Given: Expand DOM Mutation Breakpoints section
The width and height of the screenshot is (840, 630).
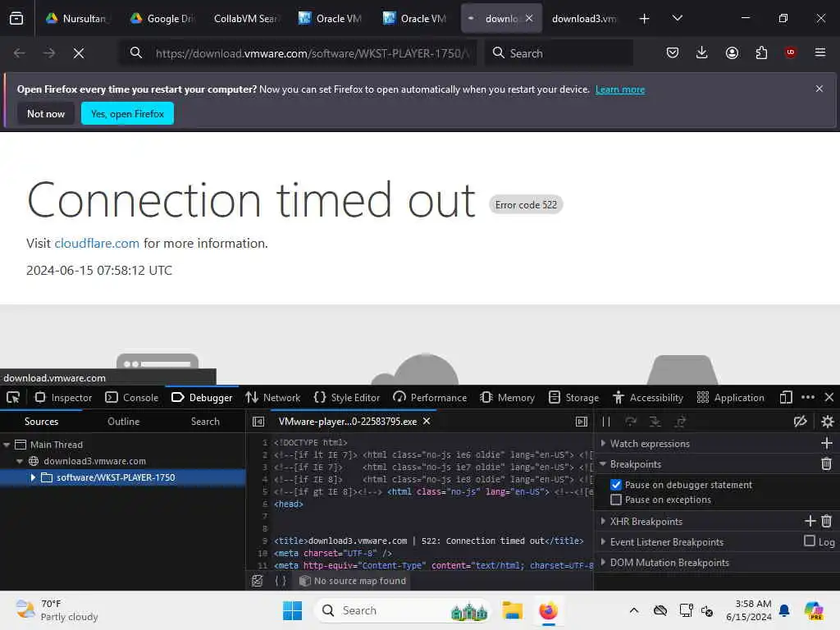Looking at the screenshot, I should pyautogui.click(x=603, y=563).
